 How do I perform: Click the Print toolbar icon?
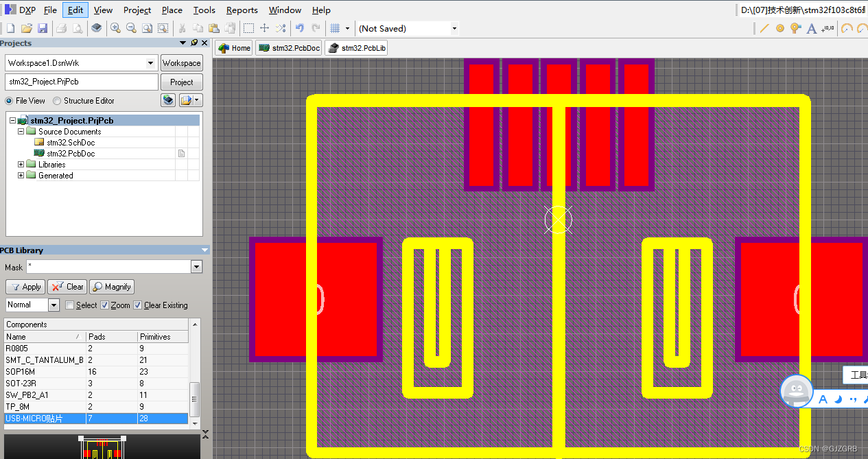pos(62,28)
